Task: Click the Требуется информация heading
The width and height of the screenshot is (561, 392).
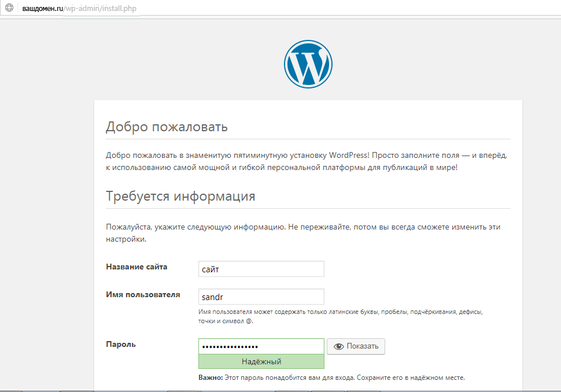Action: (180, 196)
